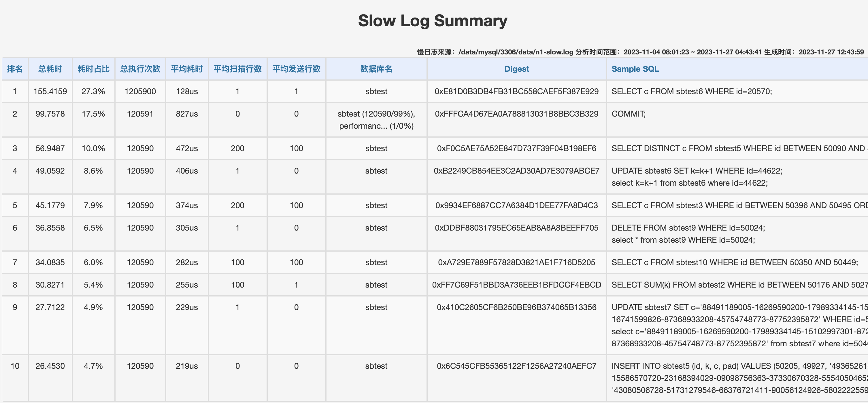Image resolution: width=868 pixels, height=403 pixels.
Task: Click the 平均耗时 column header
Action: [187, 69]
